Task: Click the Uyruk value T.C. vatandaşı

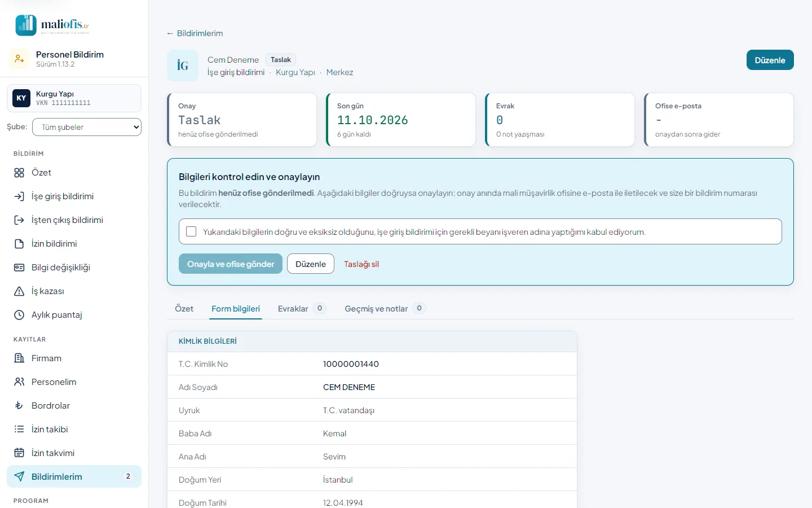Action: (x=349, y=410)
